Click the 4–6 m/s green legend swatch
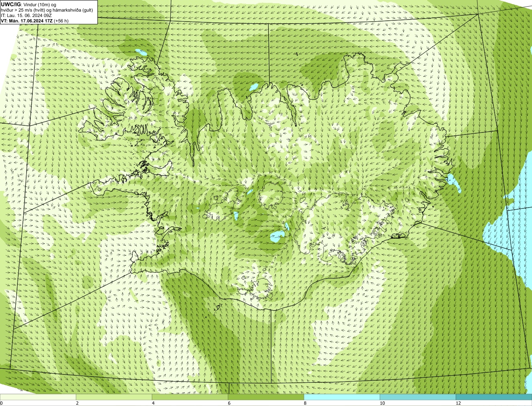The width and height of the screenshot is (532, 406). (190, 397)
